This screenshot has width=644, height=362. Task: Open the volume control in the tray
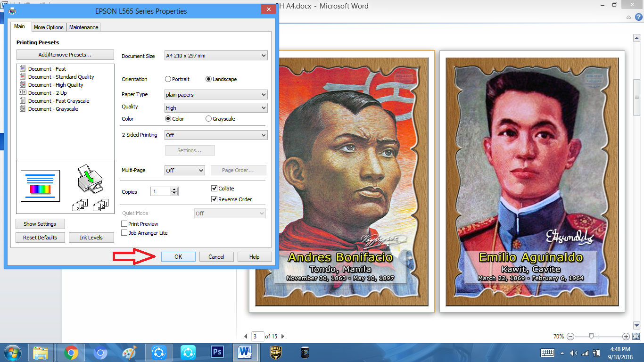coord(574,353)
